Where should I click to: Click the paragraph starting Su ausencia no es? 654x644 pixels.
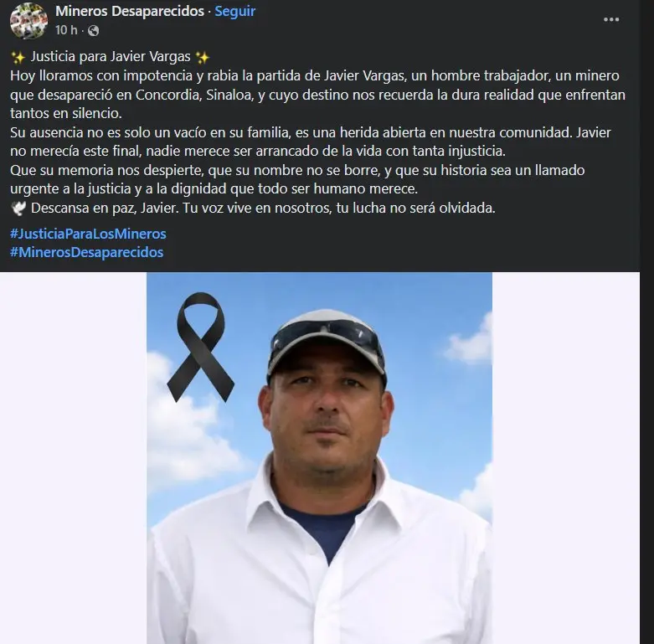coord(311,142)
